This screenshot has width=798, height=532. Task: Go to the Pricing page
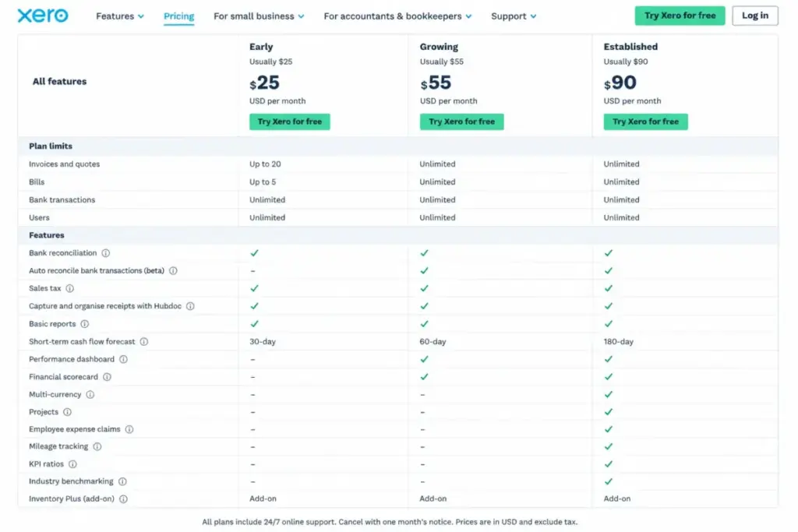point(178,16)
